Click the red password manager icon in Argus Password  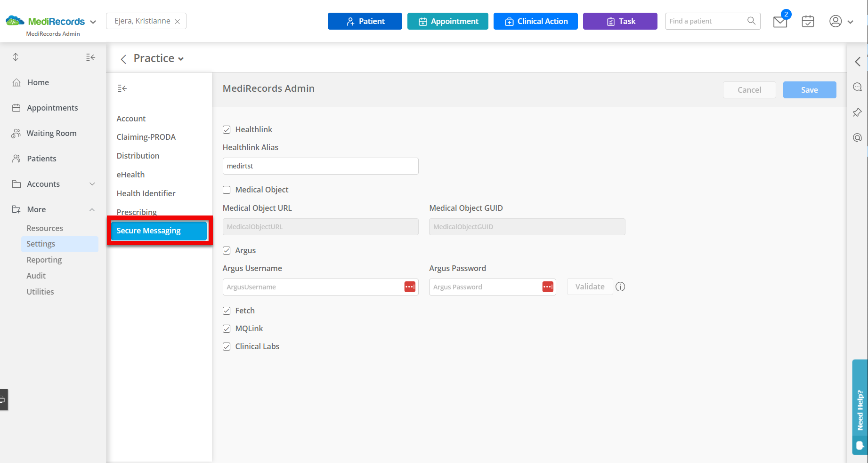pyautogui.click(x=548, y=287)
